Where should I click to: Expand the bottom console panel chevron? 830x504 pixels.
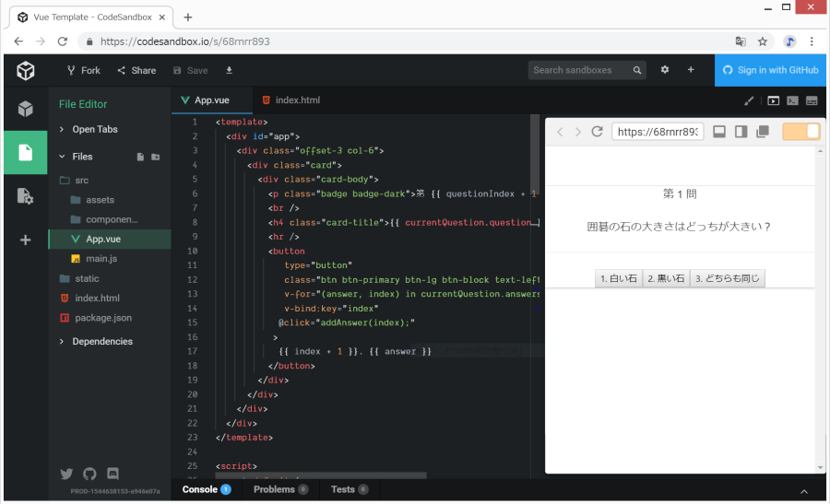pos(803,491)
